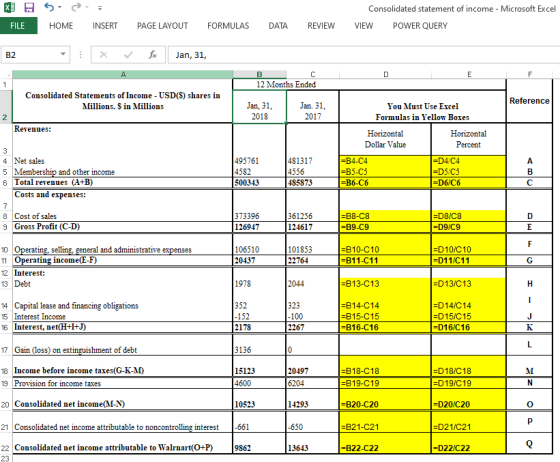
Task: Select the formula cell =B10-C10
Action: (385, 245)
